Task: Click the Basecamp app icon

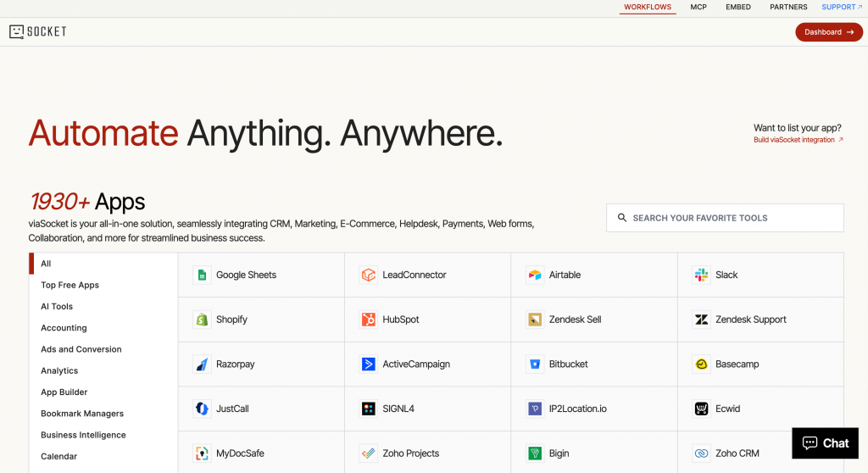Action: coord(701,364)
